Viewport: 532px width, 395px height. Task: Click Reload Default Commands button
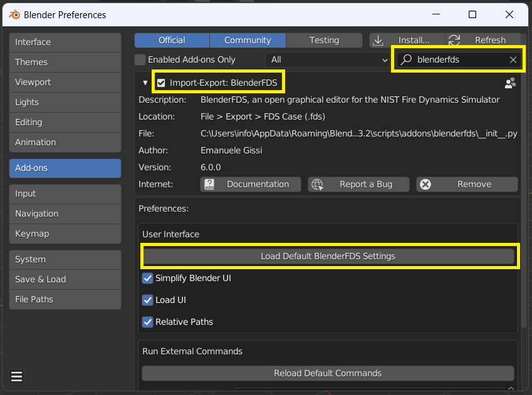coord(328,373)
